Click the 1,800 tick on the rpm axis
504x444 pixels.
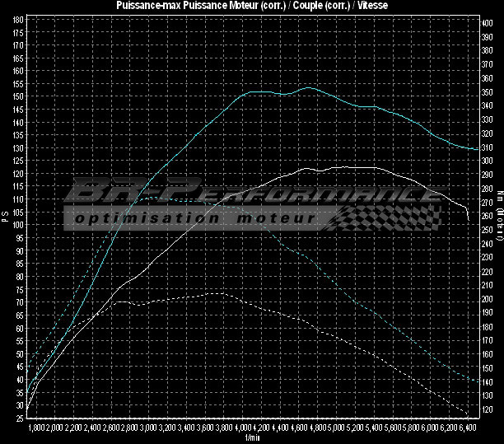tap(36, 428)
